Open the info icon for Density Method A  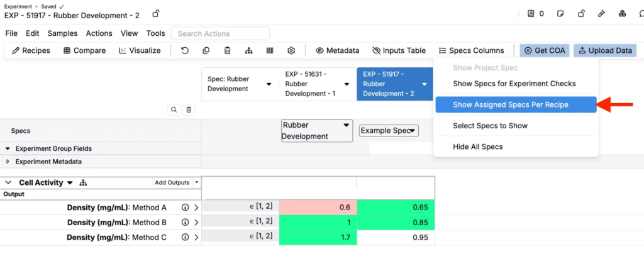point(186,207)
